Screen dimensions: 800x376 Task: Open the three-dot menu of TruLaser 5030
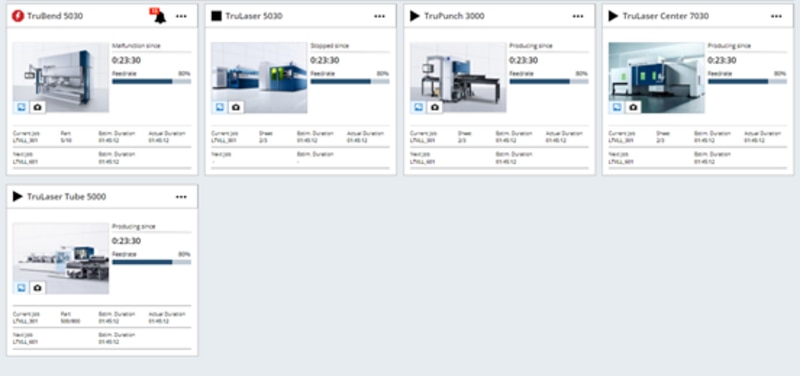tap(380, 16)
